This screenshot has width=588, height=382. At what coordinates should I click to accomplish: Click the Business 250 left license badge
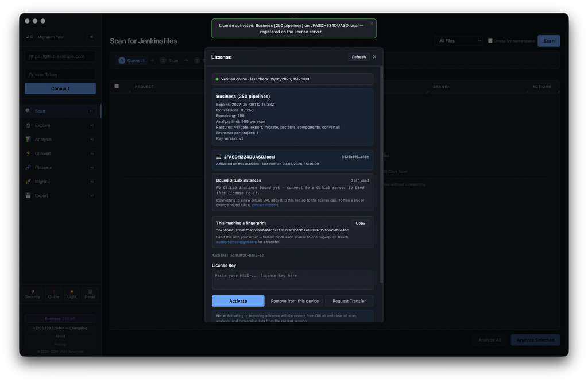point(60,319)
